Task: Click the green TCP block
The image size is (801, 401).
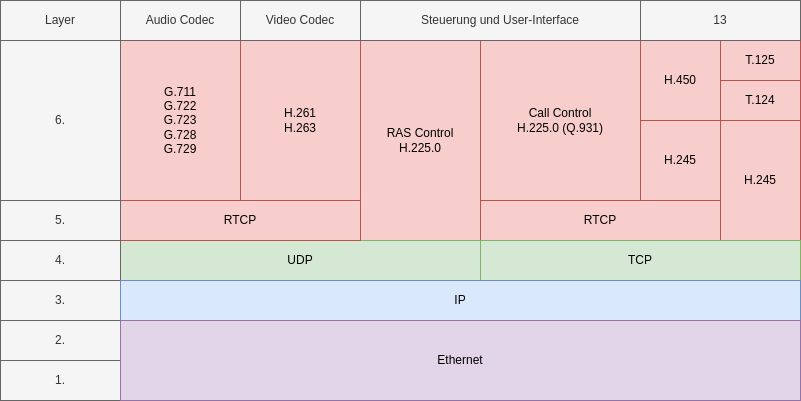Action: 640,260
